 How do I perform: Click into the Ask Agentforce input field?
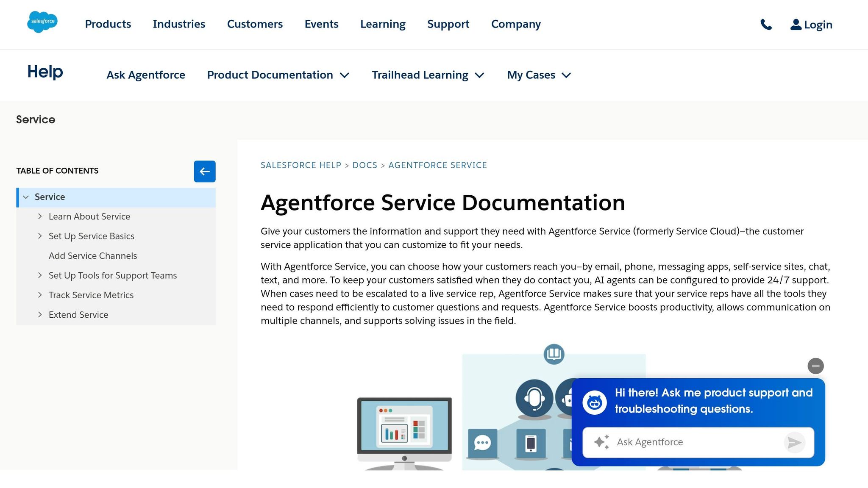point(698,442)
